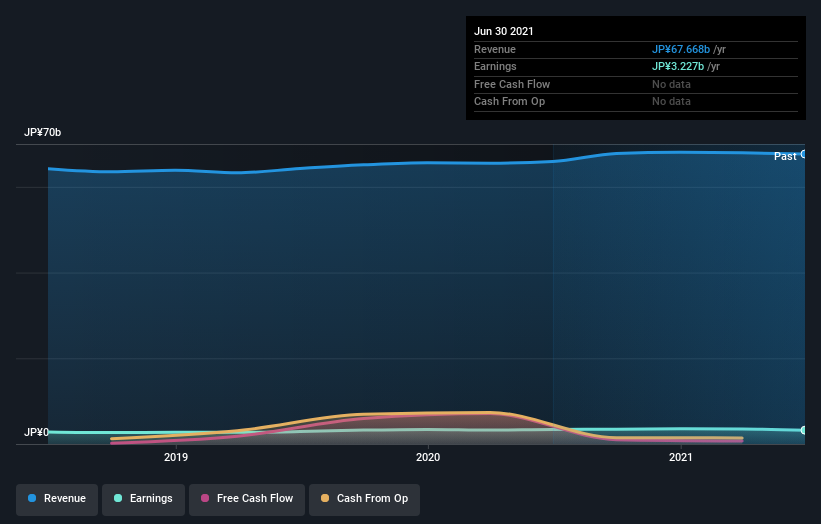Viewport: 821px width, 524px height.
Task: Click the Revenue row label in the tooltip
Action: point(494,49)
